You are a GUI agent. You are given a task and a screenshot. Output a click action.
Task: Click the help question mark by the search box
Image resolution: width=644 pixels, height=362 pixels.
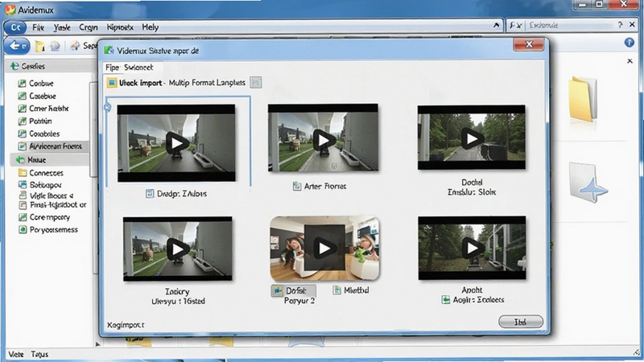tap(620, 25)
